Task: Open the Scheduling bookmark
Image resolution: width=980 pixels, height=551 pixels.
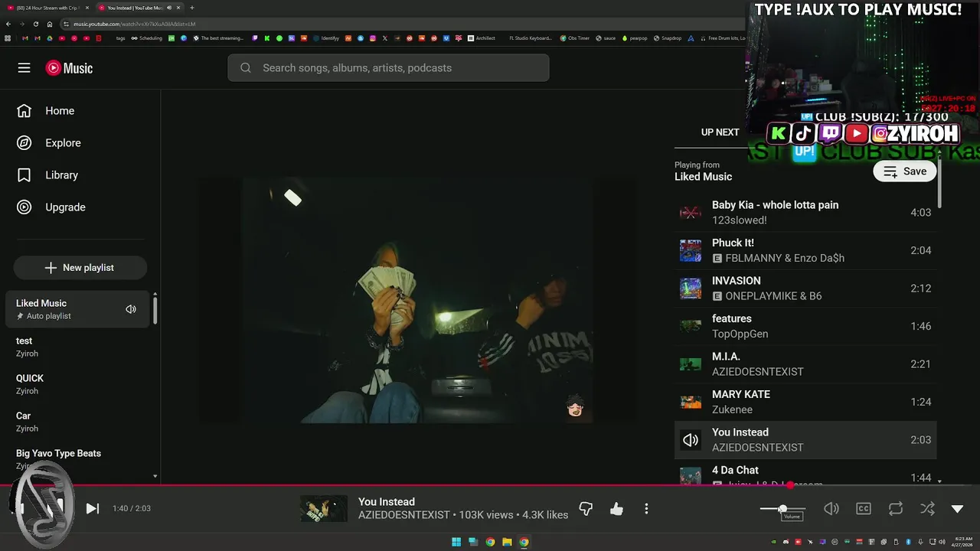Action: click(146, 38)
